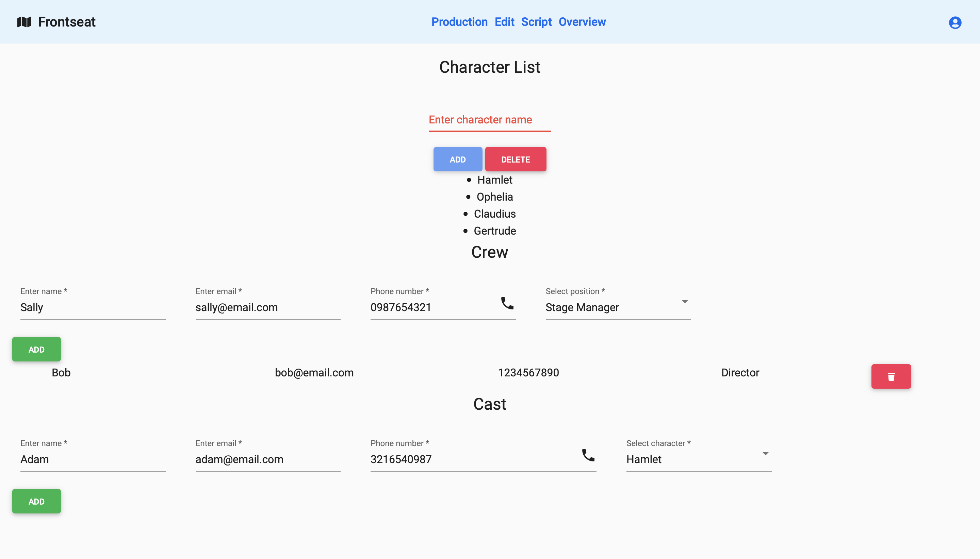Click the green ADD button under Cast
The width and height of the screenshot is (980, 559).
[x=36, y=502]
